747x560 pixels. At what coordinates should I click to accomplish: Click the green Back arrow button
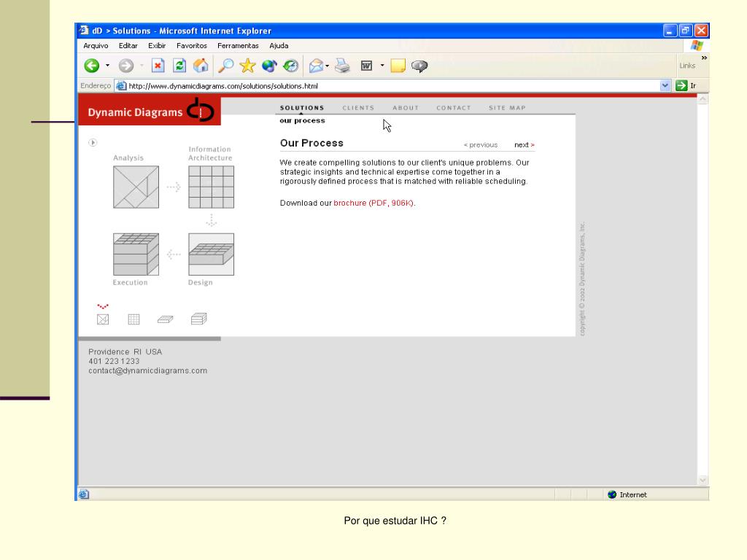(91, 66)
